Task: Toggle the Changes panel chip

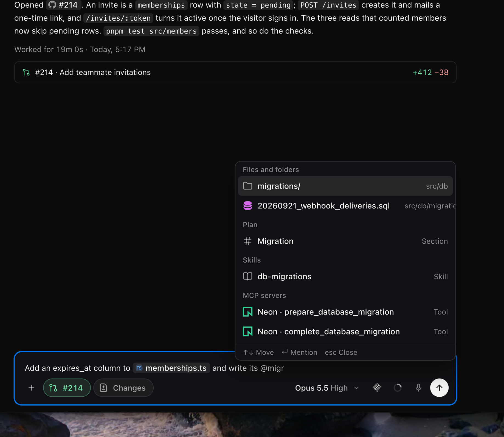Action: [x=123, y=388]
